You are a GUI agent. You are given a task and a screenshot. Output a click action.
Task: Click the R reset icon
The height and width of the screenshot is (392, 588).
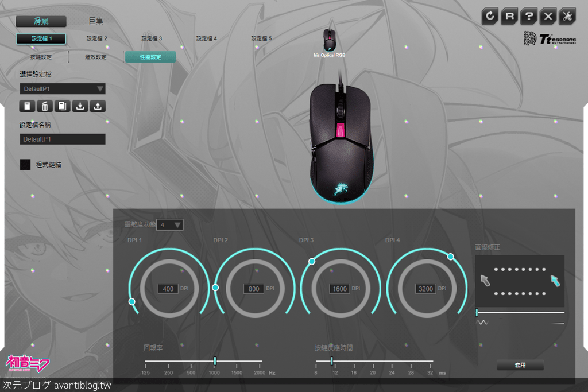pos(509,16)
